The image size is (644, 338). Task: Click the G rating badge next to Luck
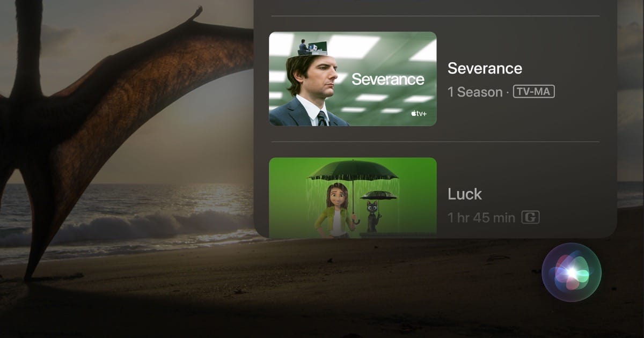point(531,217)
